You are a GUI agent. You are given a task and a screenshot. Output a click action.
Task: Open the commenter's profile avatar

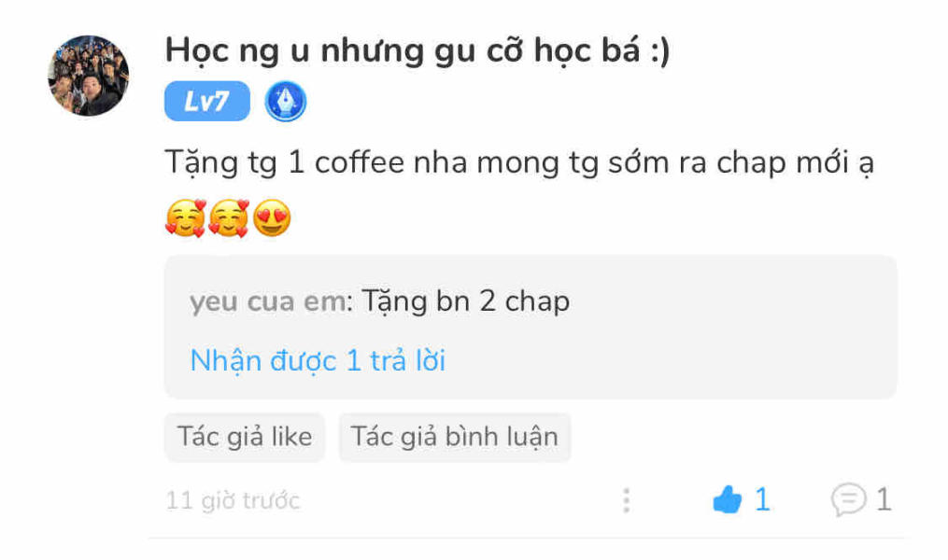(x=89, y=76)
